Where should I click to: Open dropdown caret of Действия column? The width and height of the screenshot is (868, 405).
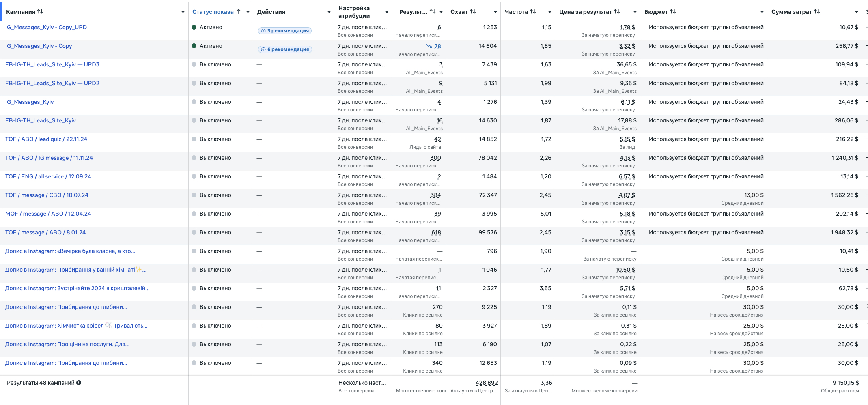point(329,12)
